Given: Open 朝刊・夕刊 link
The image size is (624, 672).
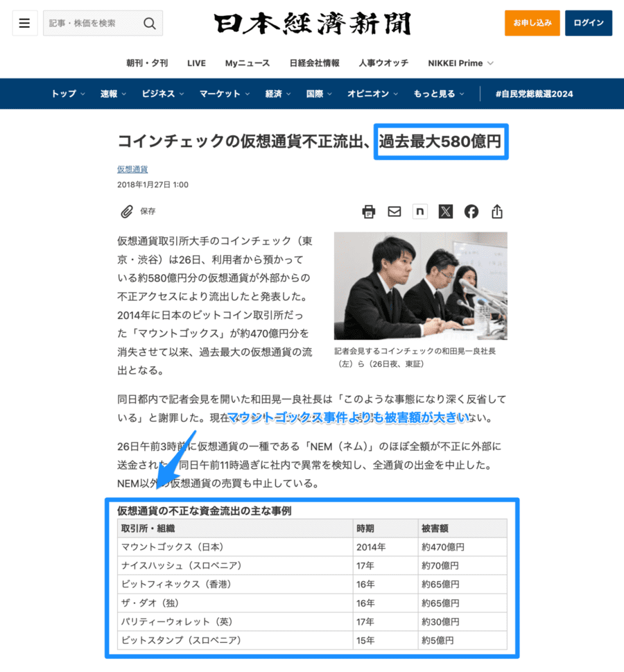Looking at the screenshot, I should click(147, 63).
